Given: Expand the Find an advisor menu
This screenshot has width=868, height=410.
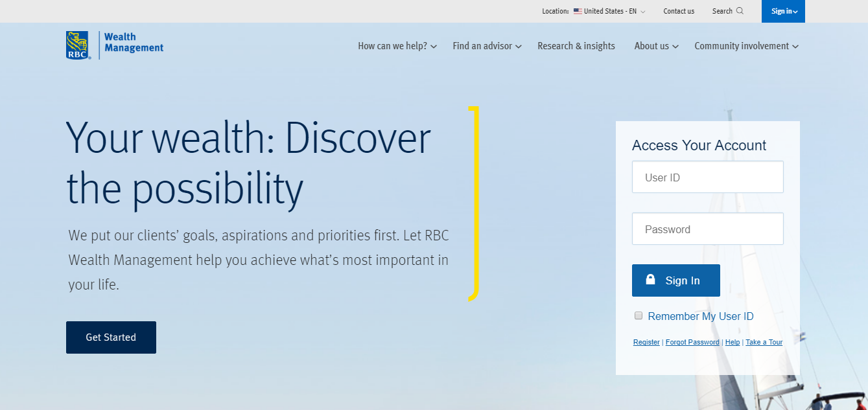Looking at the screenshot, I should pyautogui.click(x=487, y=46).
